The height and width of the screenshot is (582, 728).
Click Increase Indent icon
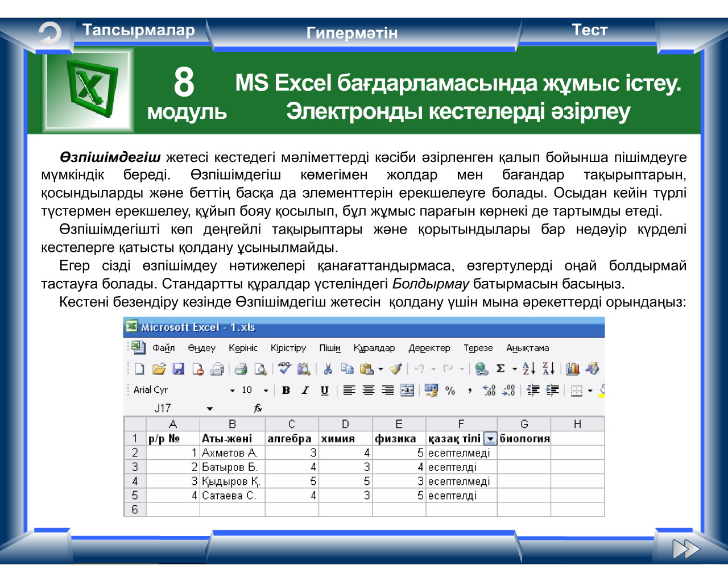552,390
